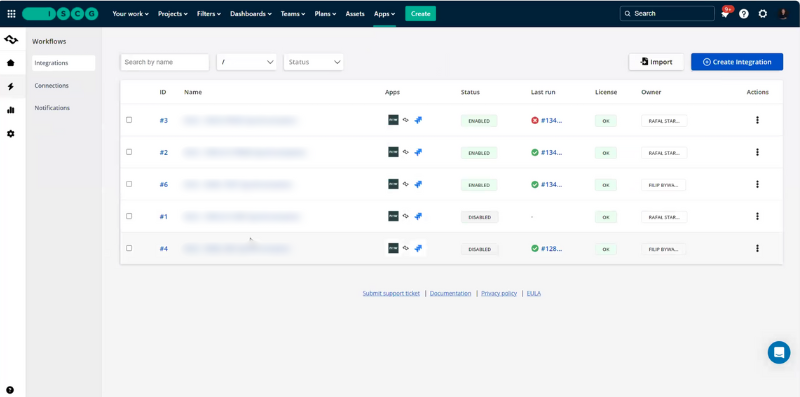Select Integrations in the Workflows sidebar

coord(63,63)
